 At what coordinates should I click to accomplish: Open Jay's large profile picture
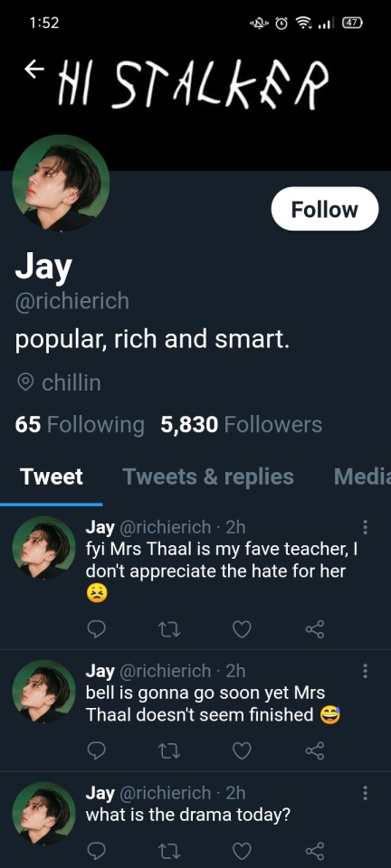[61, 184]
